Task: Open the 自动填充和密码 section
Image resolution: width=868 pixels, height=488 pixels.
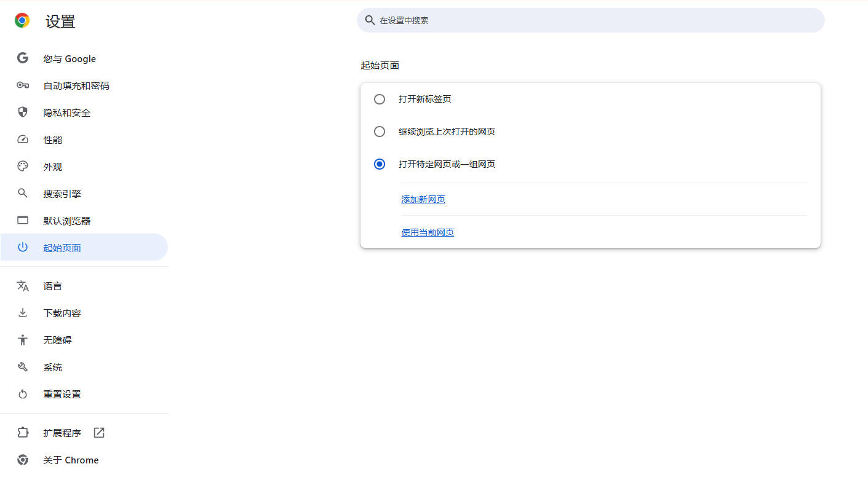Action: (x=84, y=85)
